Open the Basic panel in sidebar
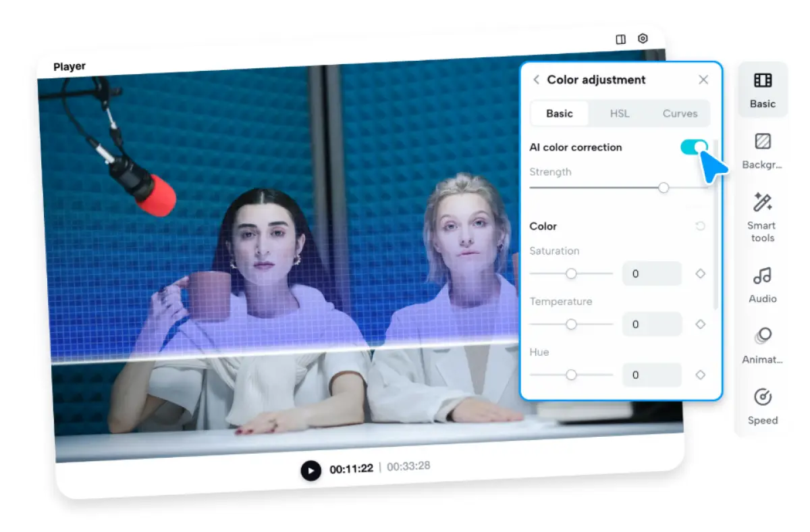 tap(763, 90)
